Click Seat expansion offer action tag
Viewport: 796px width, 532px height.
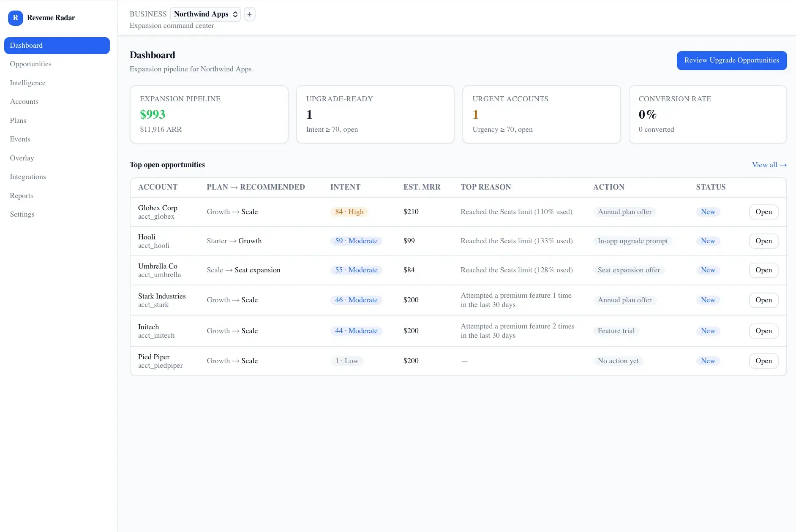(x=629, y=270)
